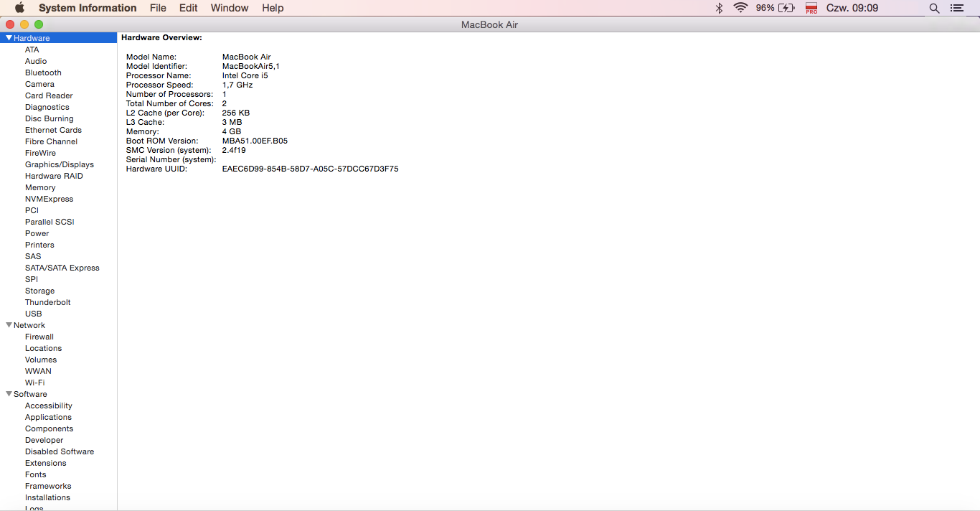The image size is (980, 511).
Task: Select Graphics/Displays in the sidebar
Action: pos(59,164)
